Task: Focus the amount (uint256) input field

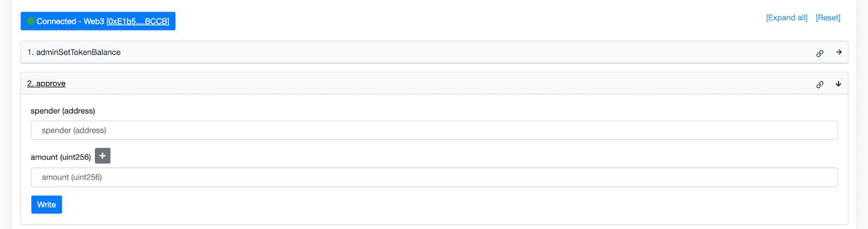Action: (x=434, y=177)
